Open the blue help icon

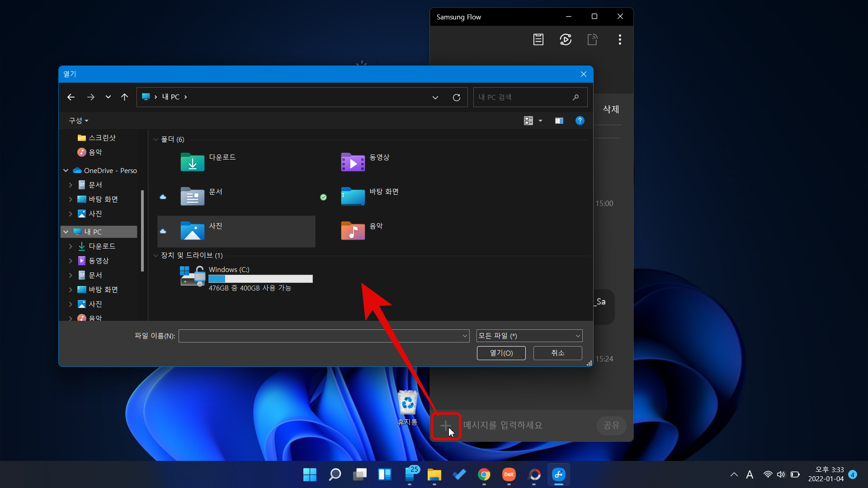pos(580,121)
